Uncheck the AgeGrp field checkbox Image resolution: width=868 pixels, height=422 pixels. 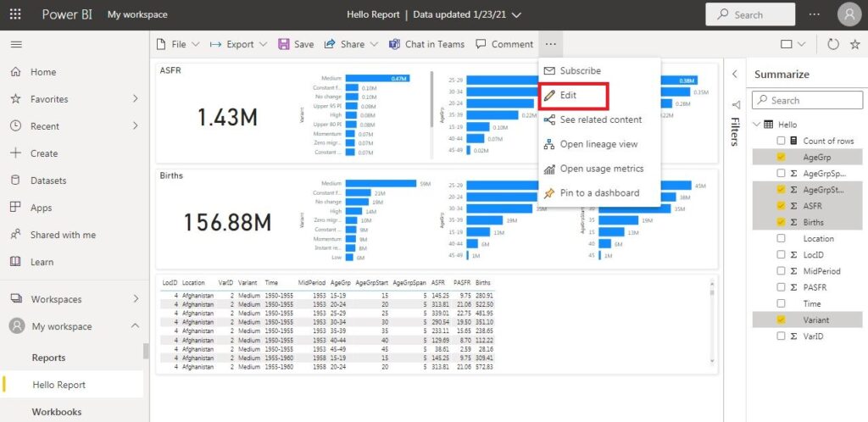[781, 157]
